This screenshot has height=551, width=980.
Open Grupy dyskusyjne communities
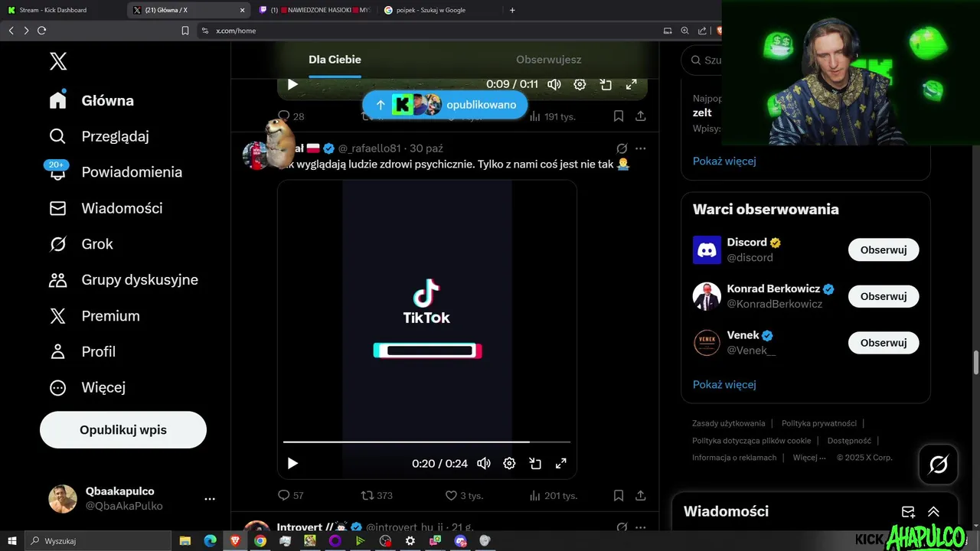click(124, 280)
